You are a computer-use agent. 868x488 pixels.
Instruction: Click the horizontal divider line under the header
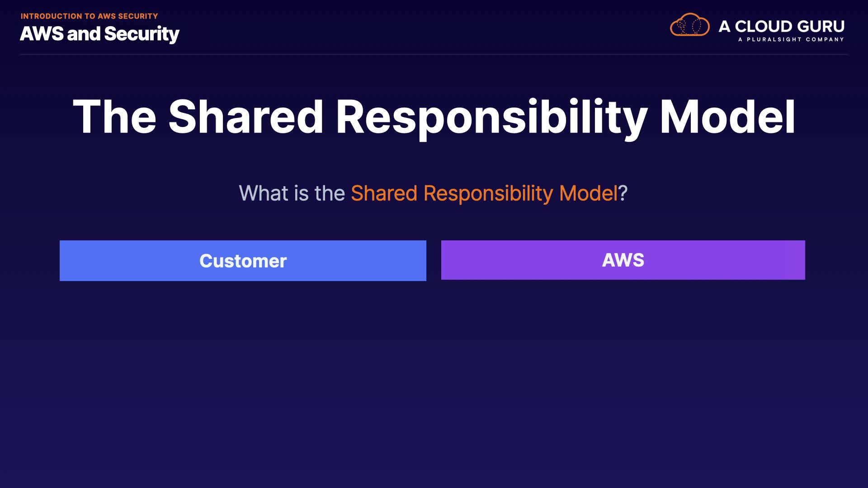[x=434, y=54]
